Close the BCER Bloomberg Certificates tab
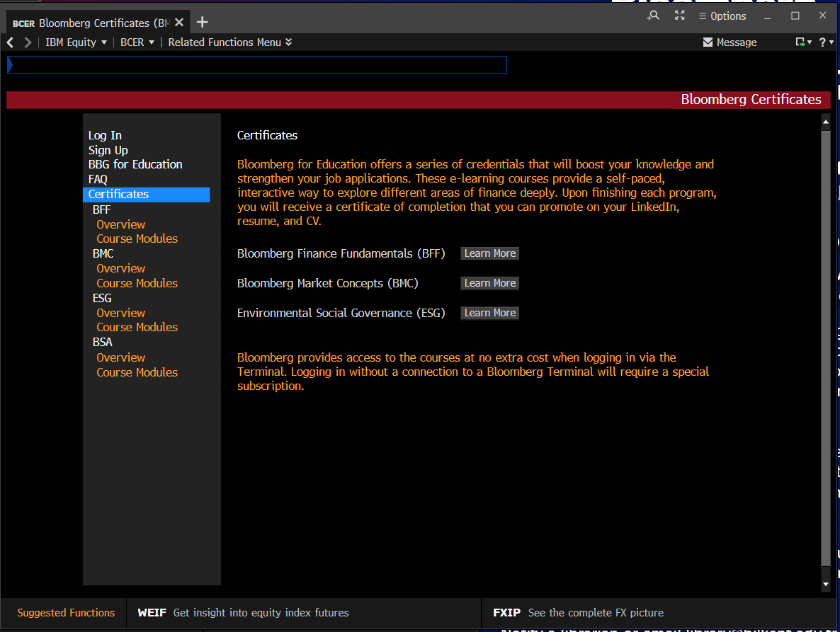 tap(179, 23)
